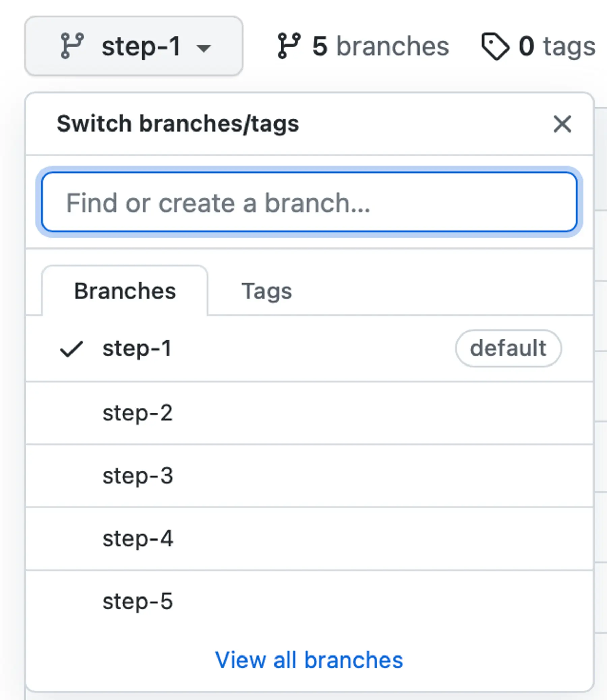Click the Switch branches/tags header
This screenshot has width=607, height=700.
coord(178,124)
